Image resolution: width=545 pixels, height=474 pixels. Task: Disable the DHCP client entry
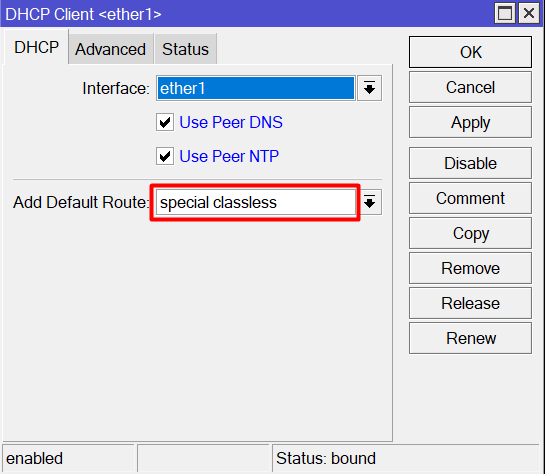[470, 163]
